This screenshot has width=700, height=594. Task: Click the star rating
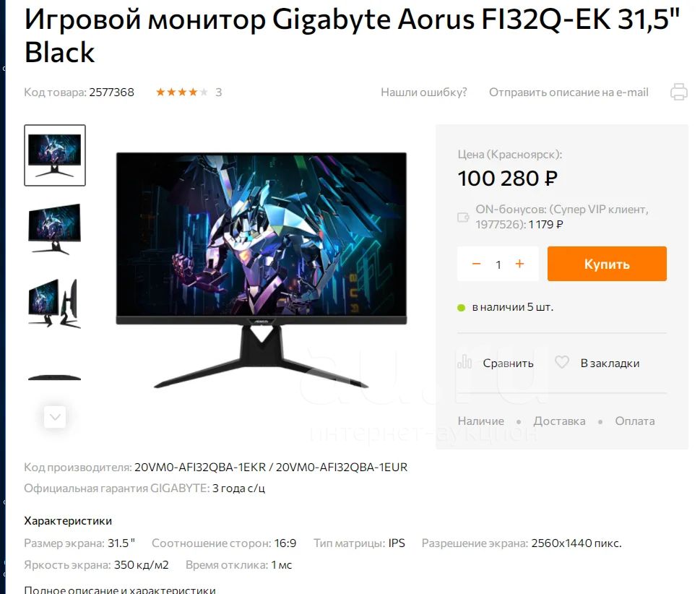pos(182,92)
